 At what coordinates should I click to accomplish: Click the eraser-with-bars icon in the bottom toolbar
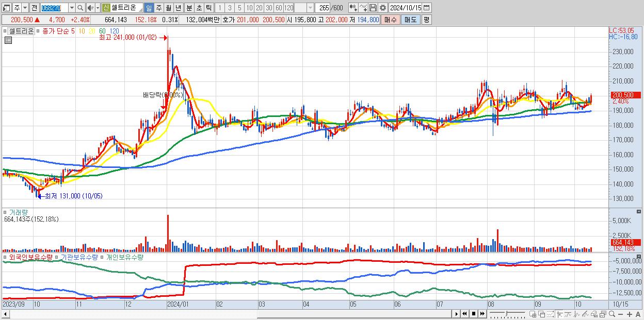pyautogui.click(x=594, y=314)
